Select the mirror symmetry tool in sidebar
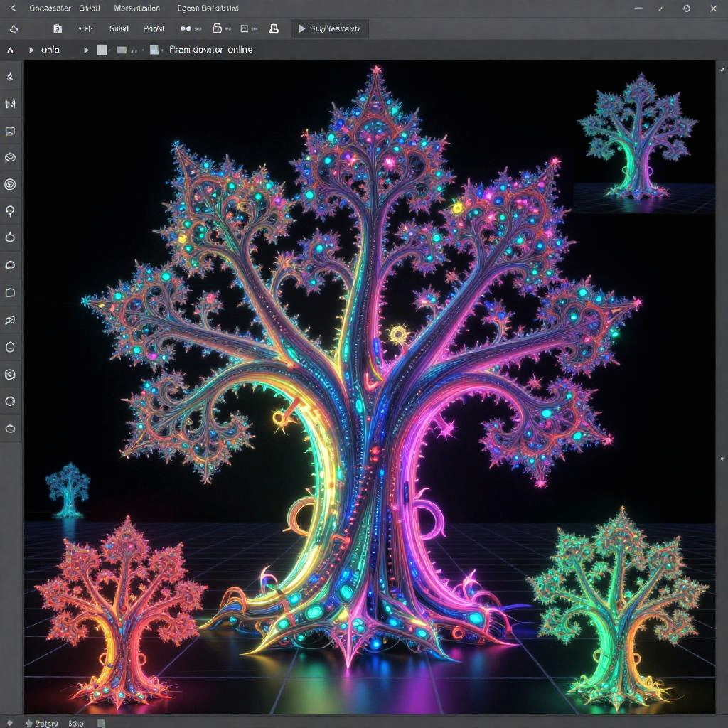728x728 pixels. click(11, 104)
